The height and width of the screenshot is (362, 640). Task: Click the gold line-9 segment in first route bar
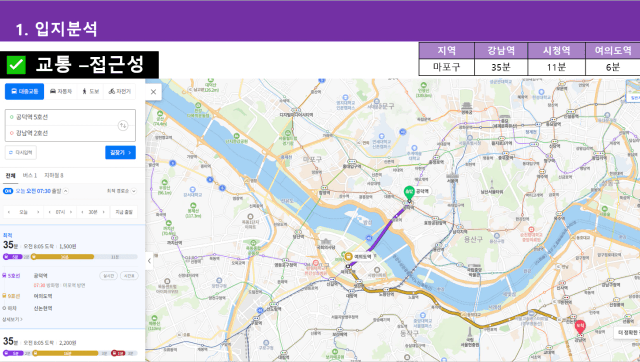[x=63, y=257]
